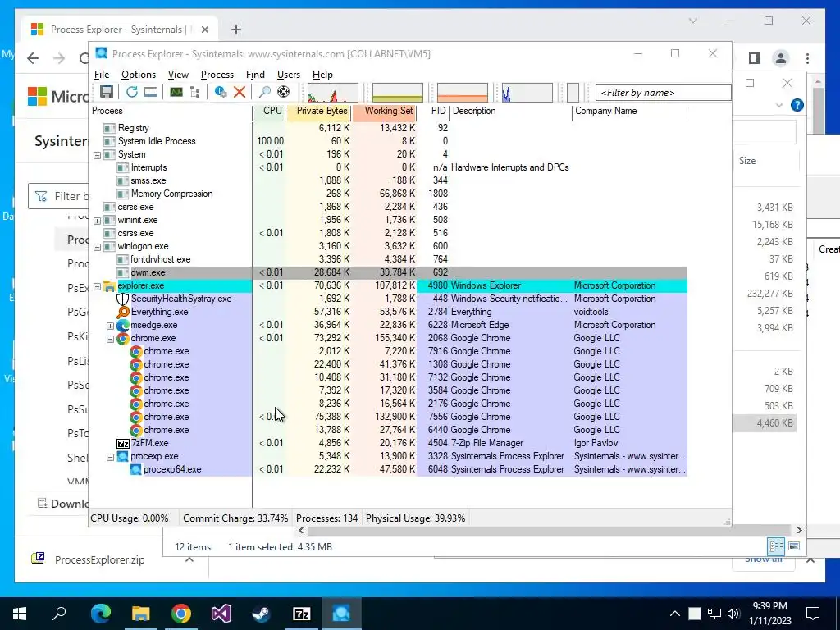The height and width of the screenshot is (630, 840).
Task: Sort by the Working Set column header
Action: pyautogui.click(x=384, y=111)
